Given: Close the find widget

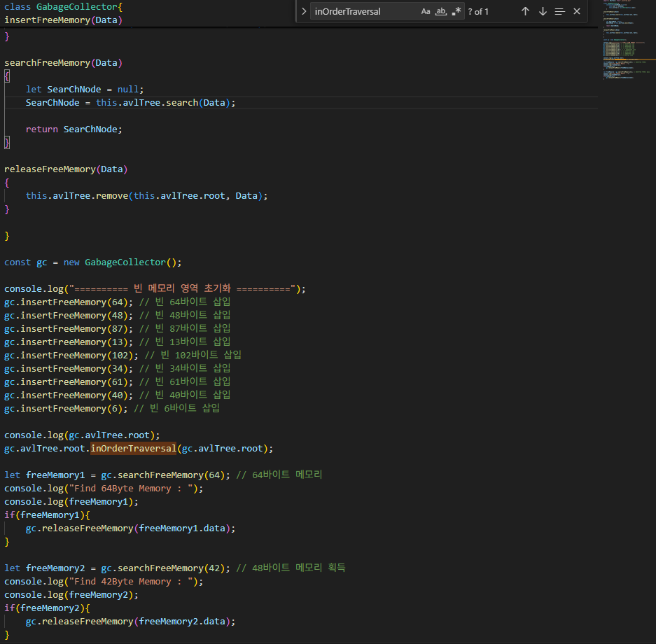Looking at the screenshot, I should click(x=577, y=12).
